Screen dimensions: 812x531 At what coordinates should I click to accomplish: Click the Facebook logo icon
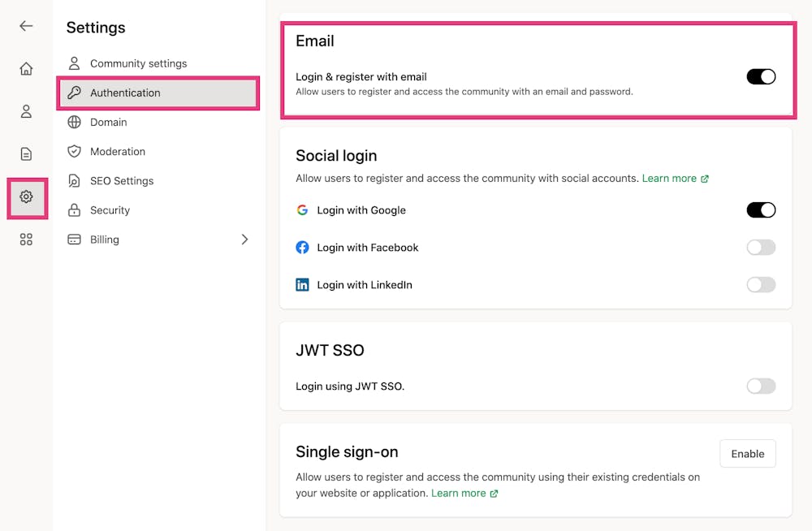[302, 248]
